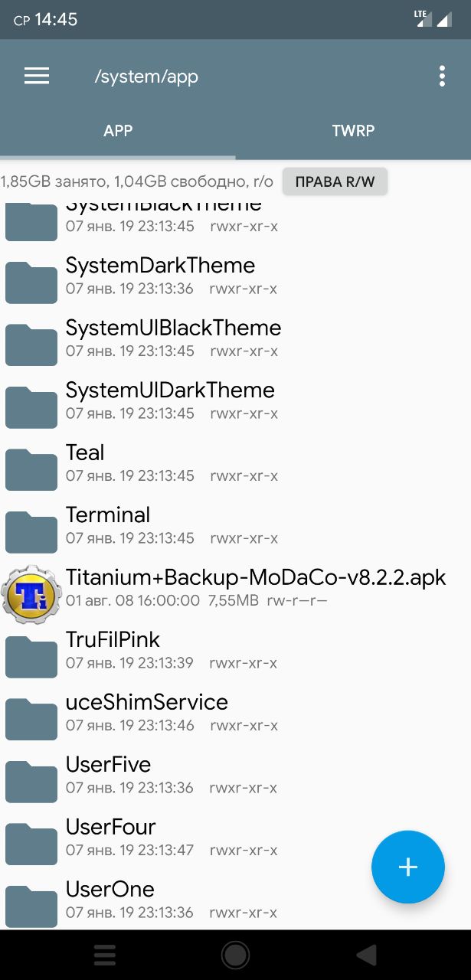Tap the Titanium Backup apk icon

tap(31, 593)
